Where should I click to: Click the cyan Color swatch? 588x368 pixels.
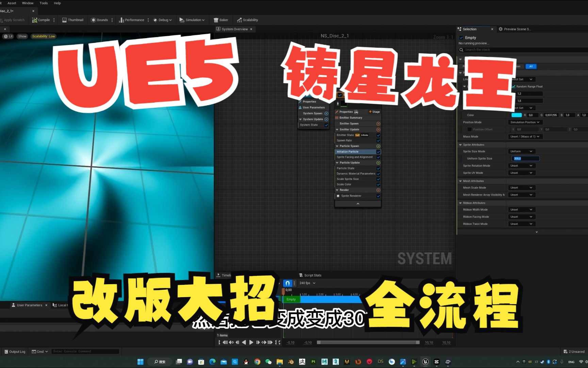[517, 115]
